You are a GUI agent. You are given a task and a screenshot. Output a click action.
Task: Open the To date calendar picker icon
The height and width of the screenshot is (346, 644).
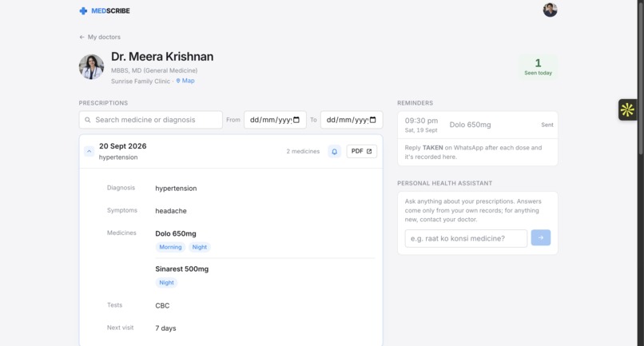(373, 120)
